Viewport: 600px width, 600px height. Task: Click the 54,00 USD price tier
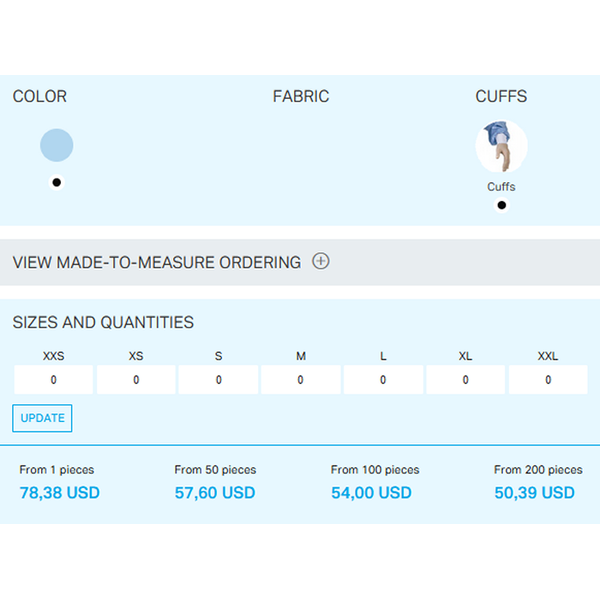click(x=372, y=492)
